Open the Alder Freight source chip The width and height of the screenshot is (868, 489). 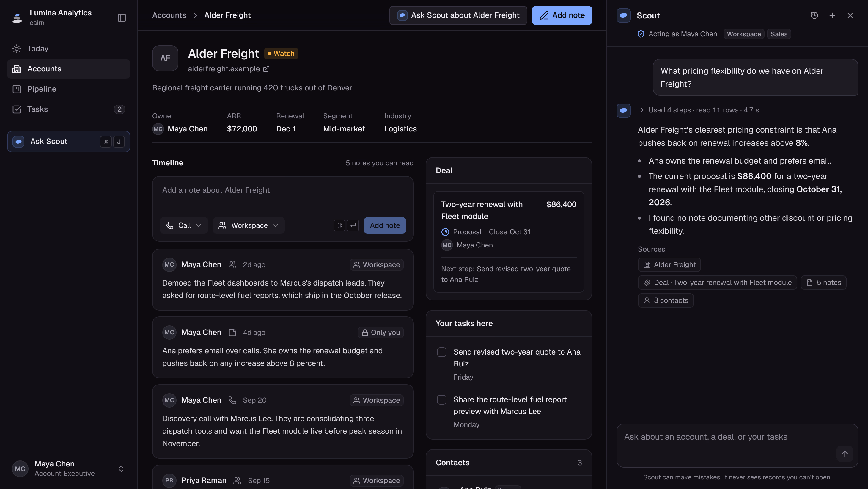coord(669,265)
